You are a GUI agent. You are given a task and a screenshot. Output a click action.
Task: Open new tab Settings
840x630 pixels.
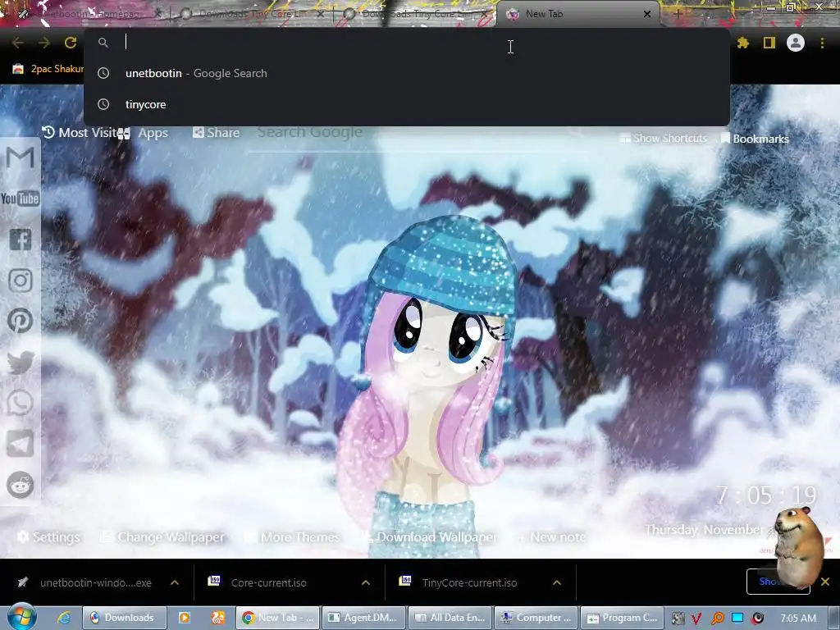[48, 536]
